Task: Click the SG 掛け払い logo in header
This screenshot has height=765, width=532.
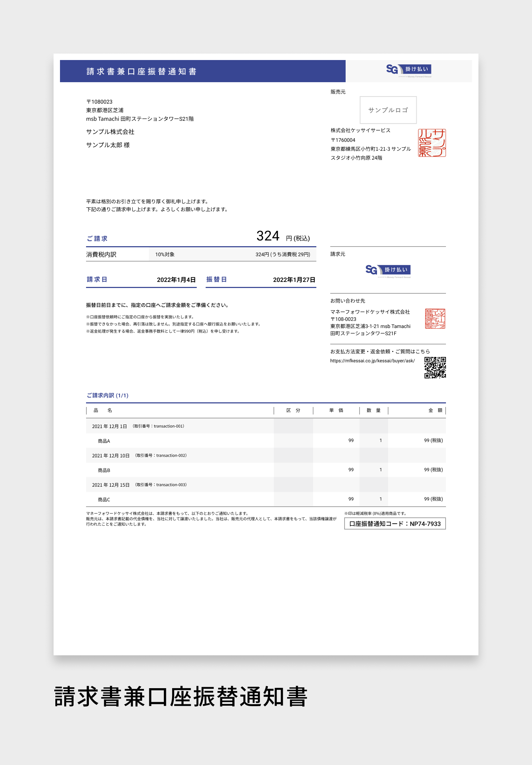Action: click(x=409, y=70)
